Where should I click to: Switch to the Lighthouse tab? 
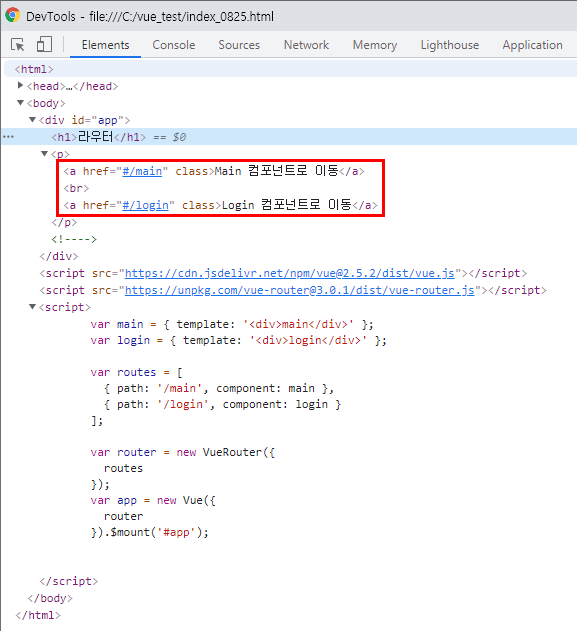tap(450, 45)
